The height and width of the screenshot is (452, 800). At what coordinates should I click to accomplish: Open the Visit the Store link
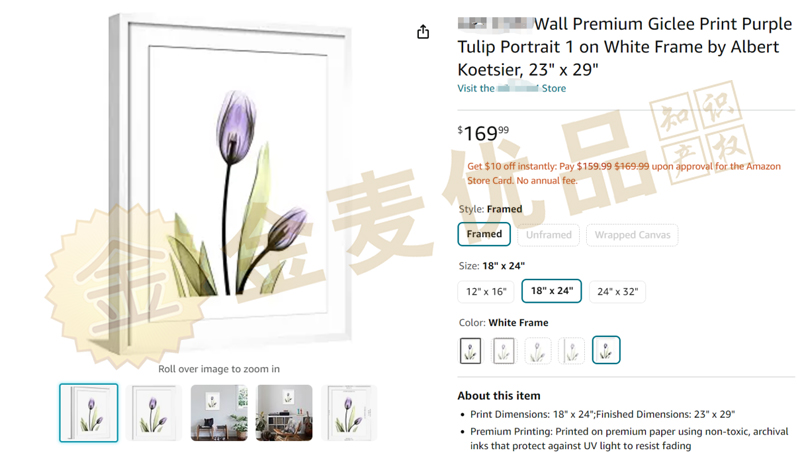(x=511, y=88)
